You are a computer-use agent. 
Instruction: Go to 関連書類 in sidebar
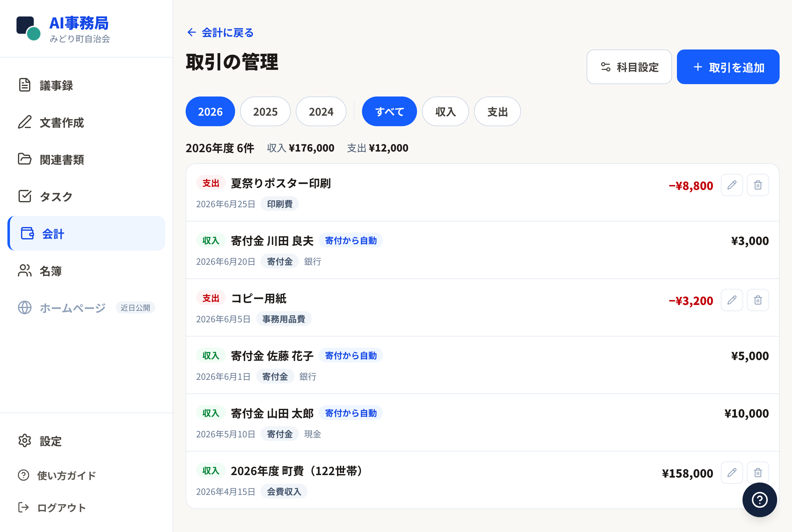tap(86, 159)
